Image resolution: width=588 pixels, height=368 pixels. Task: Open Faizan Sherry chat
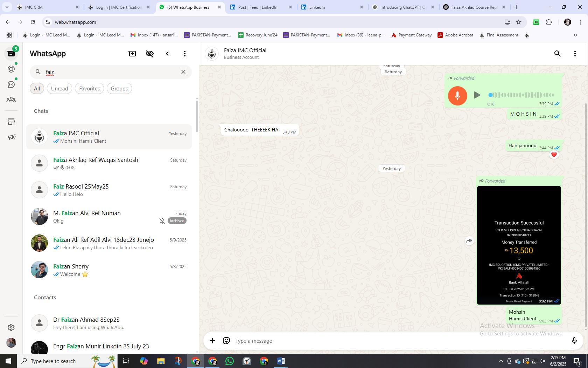click(x=109, y=270)
